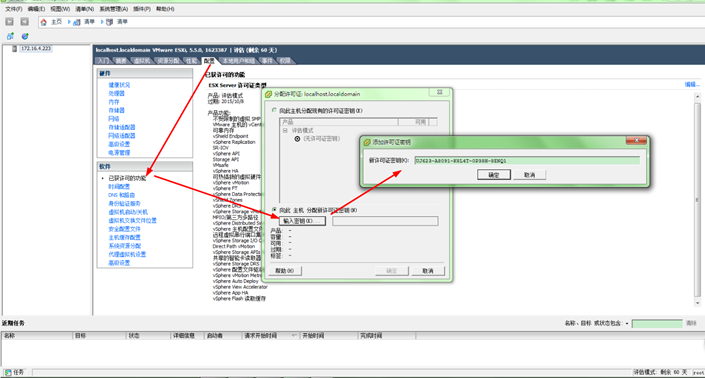This screenshot has height=378, width=705.
Task: Open the 存储器 hardware link
Action: pos(116,111)
